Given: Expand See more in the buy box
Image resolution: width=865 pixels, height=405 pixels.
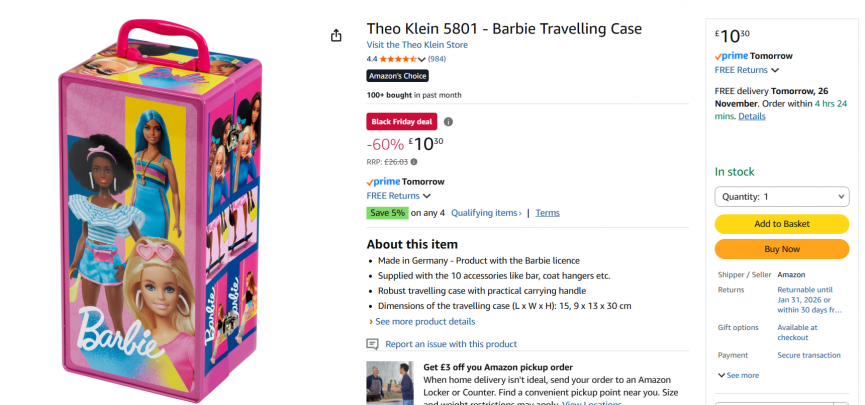Looking at the screenshot, I should pos(738,375).
